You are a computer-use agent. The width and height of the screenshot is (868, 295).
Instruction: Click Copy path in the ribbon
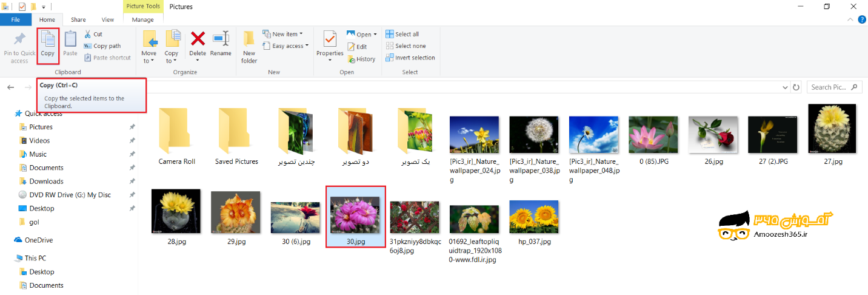(102, 46)
